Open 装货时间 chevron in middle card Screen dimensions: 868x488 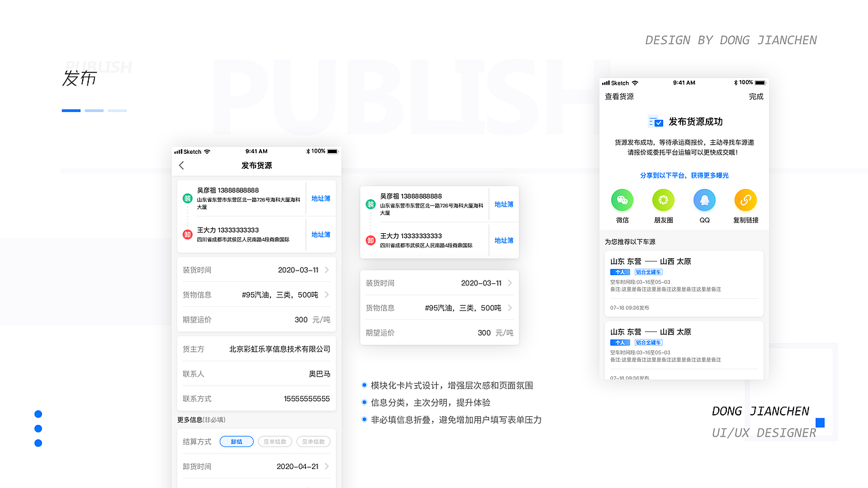coord(509,283)
